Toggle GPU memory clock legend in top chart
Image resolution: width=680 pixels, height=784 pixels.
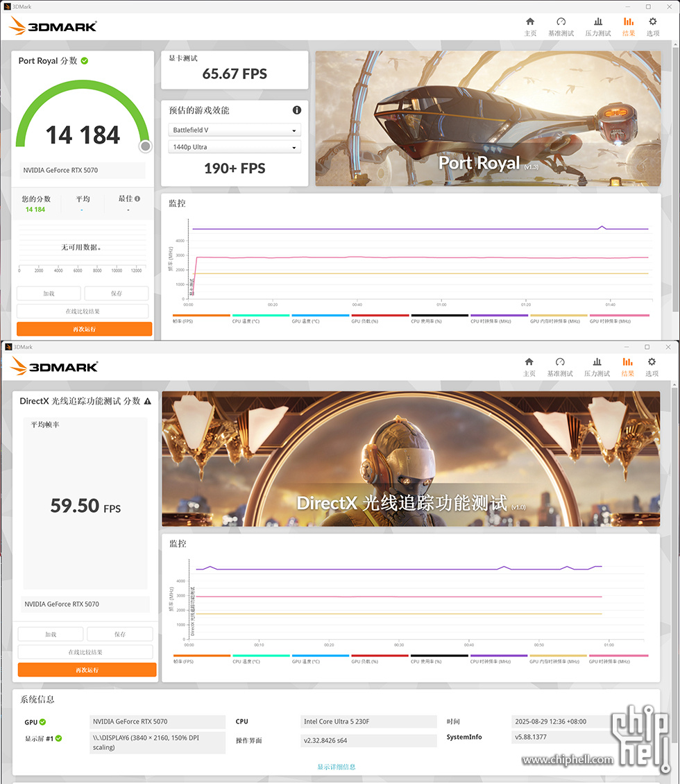tap(559, 318)
